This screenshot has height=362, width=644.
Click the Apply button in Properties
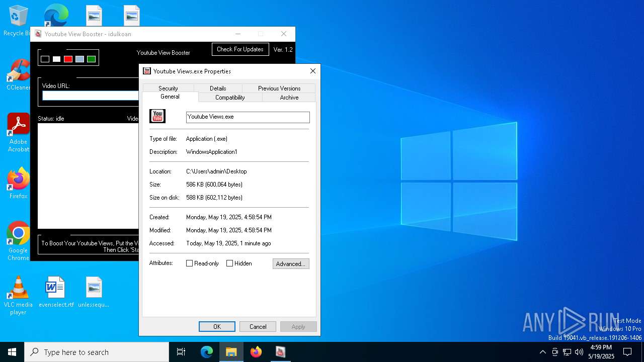pos(298,326)
